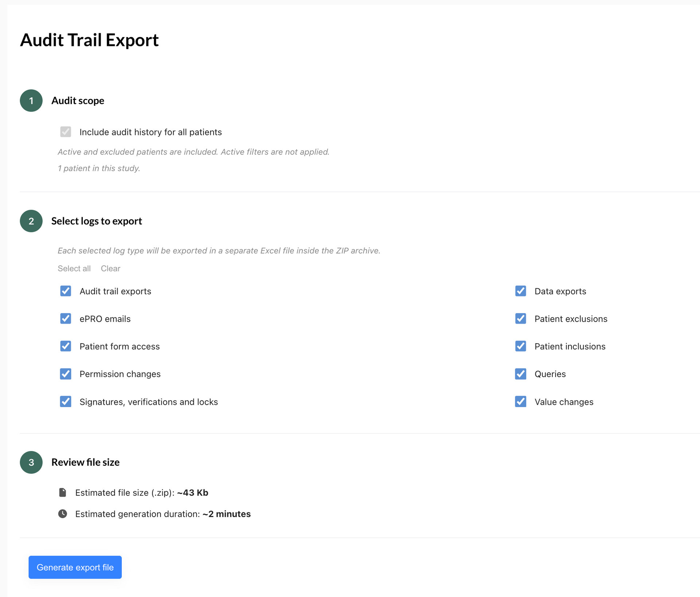Click the clock icon beside generation duration
The image size is (700, 597).
[63, 514]
